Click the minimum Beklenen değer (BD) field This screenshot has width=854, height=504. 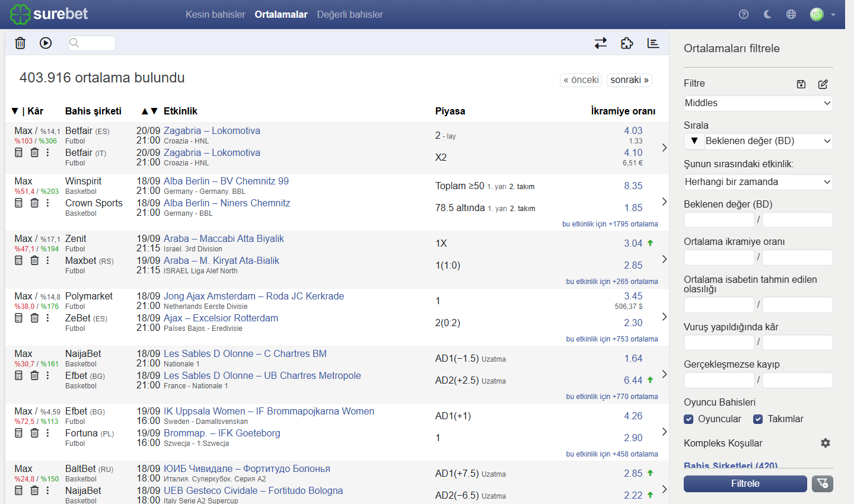pyautogui.click(x=719, y=220)
